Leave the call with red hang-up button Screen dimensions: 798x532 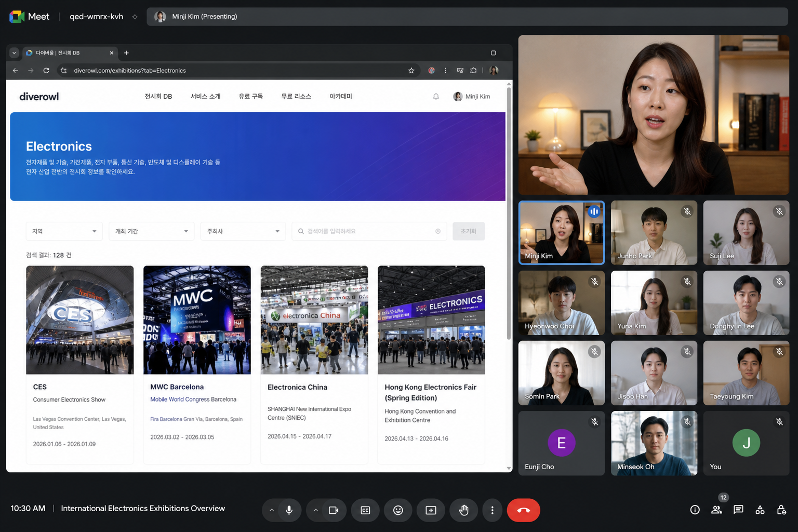(523, 510)
